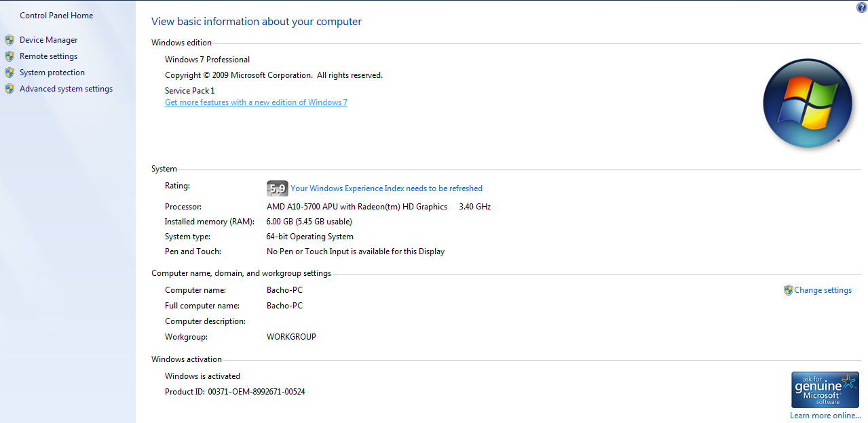Click the shield icon beside Device Manager
Viewport: 868px width, 423px height.
pos(10,40)
